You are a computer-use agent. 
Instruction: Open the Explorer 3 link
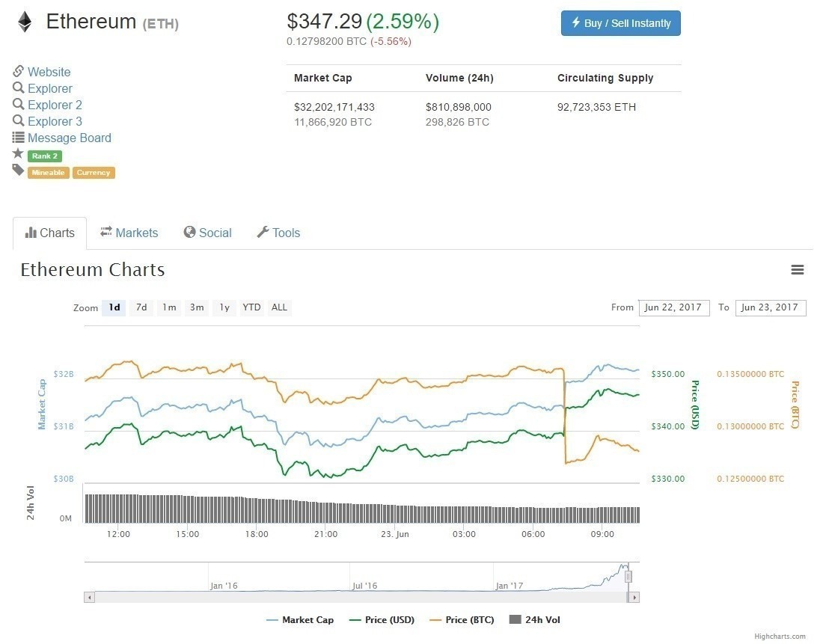click(x=55, y=121)
